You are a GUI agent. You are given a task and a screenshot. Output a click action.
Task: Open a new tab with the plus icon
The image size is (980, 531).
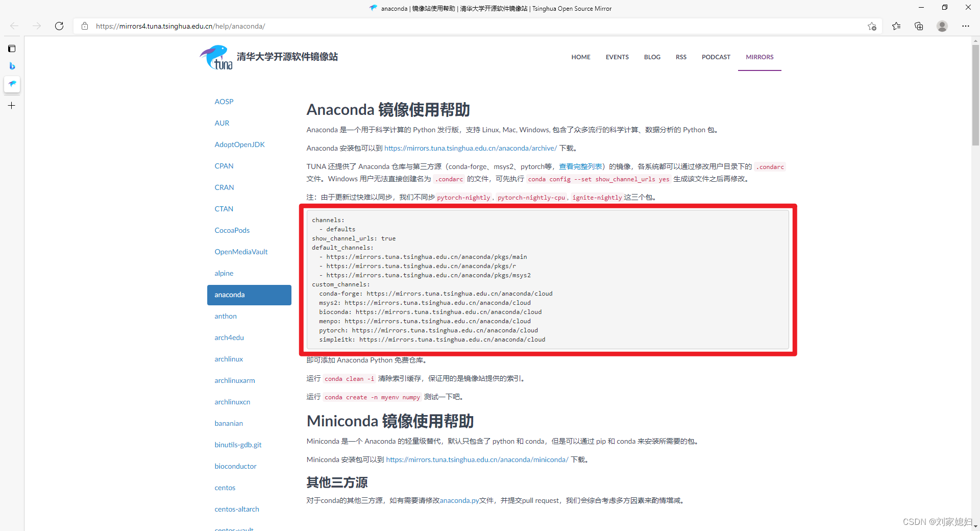[x=12, y=106]
